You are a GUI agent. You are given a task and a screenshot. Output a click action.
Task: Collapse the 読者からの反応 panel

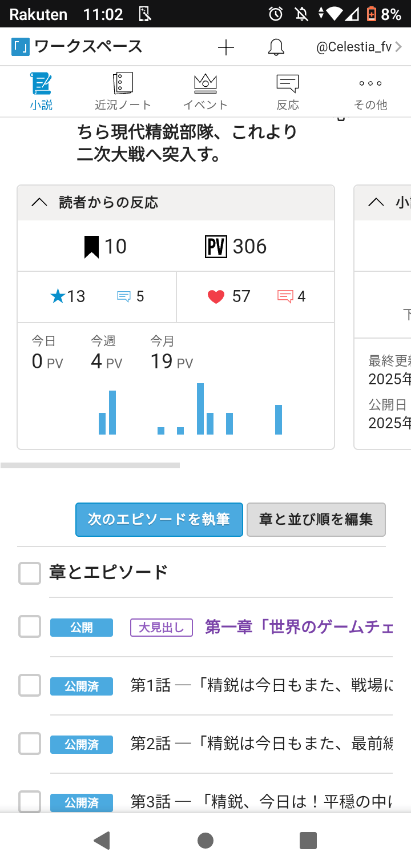click(x=39, y=202)
